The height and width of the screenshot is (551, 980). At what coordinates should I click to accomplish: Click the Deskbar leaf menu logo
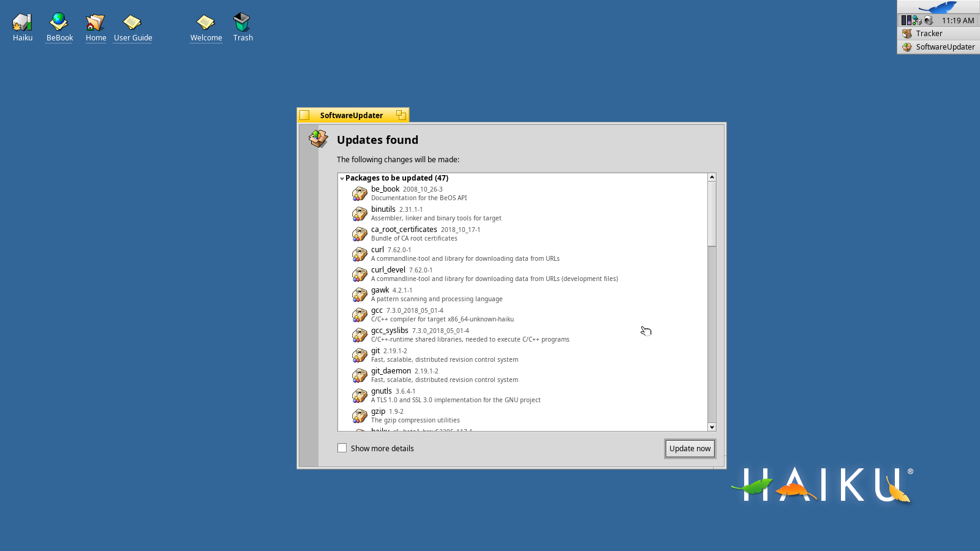tap(938, 7)
